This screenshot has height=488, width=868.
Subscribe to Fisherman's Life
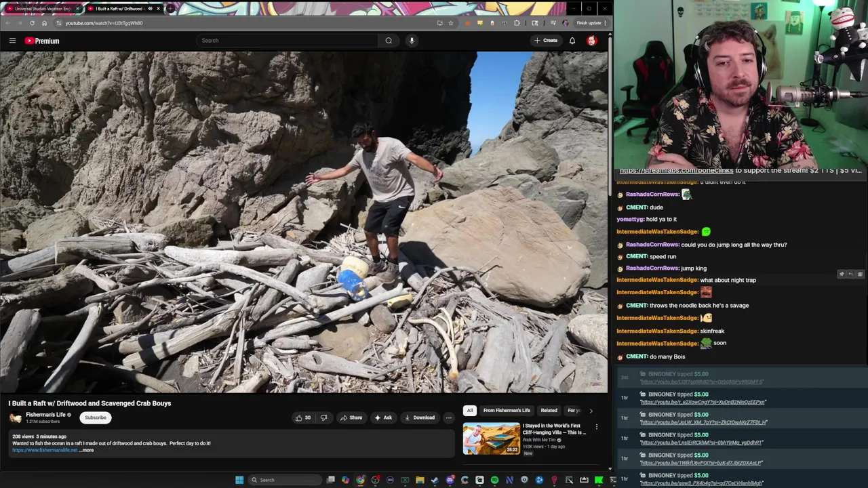click(x=96, y=418)
